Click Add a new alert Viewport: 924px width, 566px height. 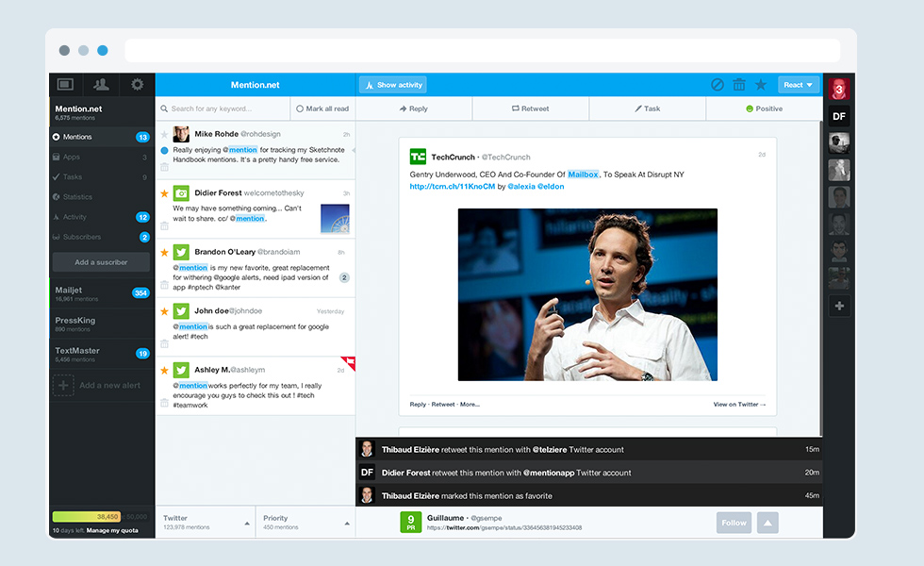[x=98, y=386]
